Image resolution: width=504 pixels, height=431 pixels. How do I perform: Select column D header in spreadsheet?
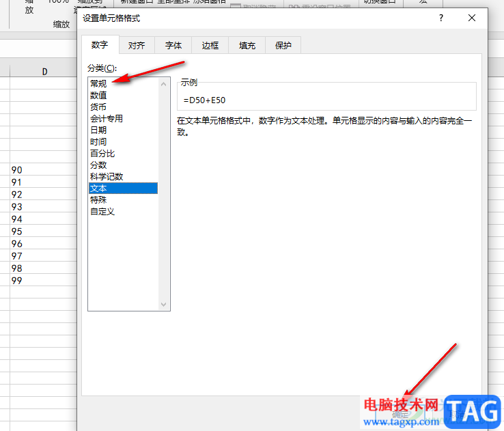tap(44, 71)
